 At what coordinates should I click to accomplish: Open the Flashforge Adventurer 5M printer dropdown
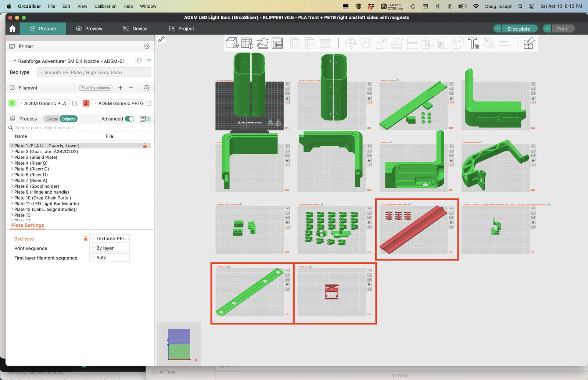(72, 61)
